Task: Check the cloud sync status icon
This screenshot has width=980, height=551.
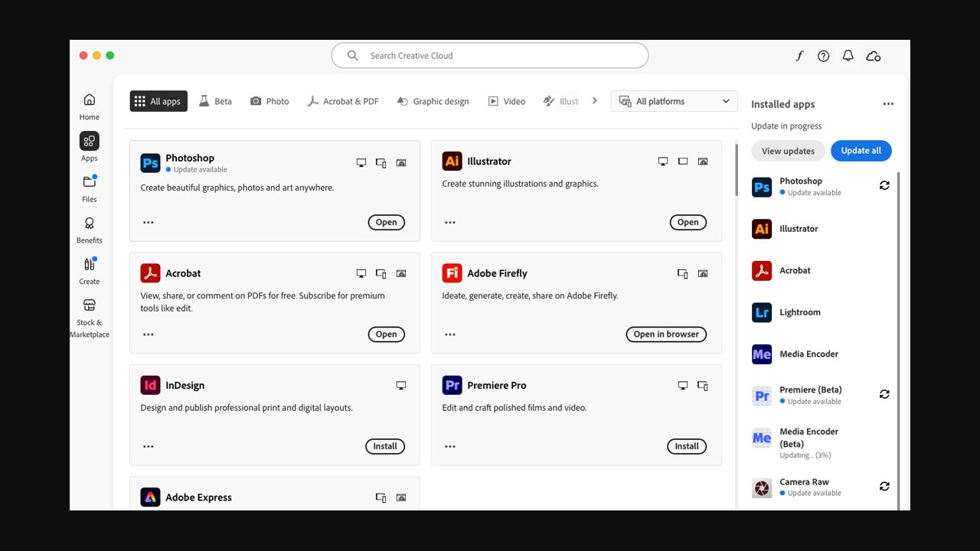Action: [873, 56]
